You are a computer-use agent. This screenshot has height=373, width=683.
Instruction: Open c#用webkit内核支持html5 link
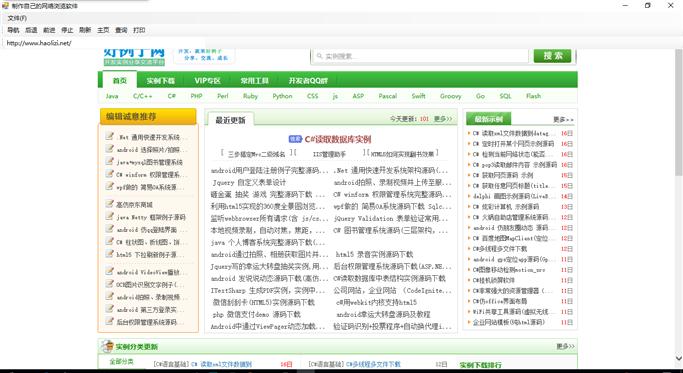[x=376, y=302]
